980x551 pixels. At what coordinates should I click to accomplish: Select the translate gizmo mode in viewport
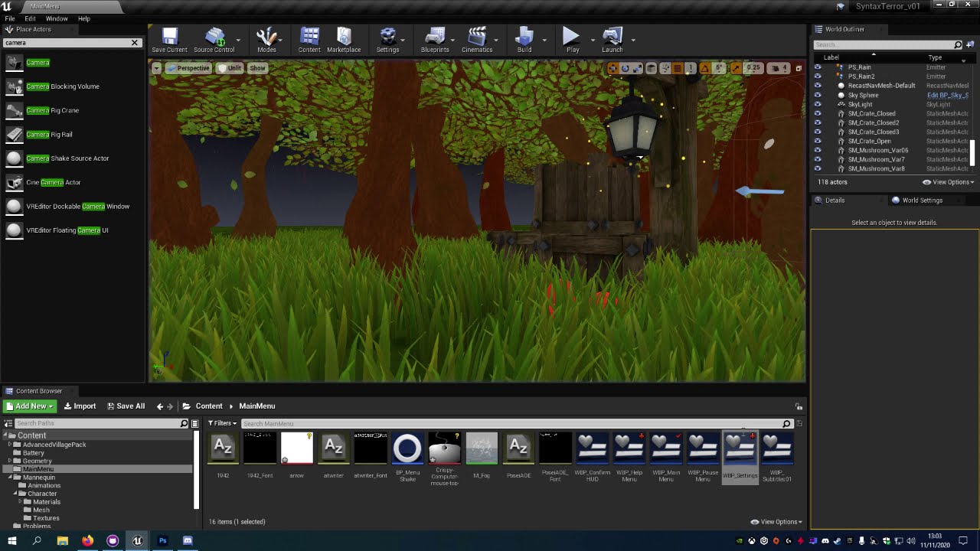(612, 68)
